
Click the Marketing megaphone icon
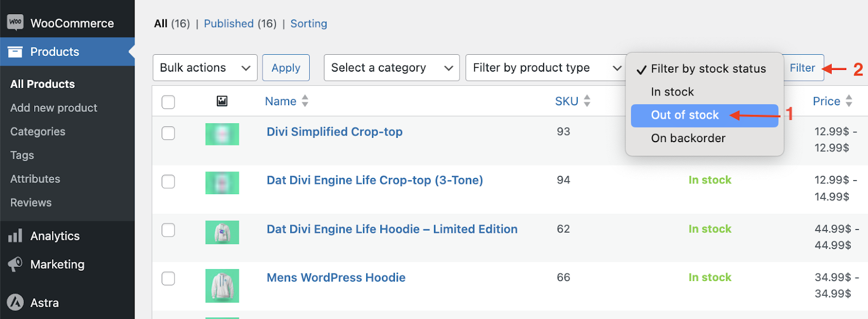[x=15, y=264]
